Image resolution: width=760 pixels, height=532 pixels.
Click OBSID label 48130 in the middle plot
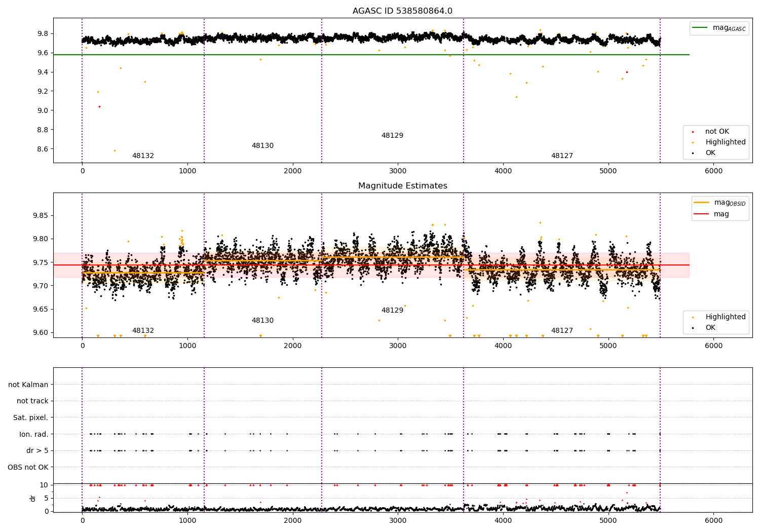pos(262,320)
